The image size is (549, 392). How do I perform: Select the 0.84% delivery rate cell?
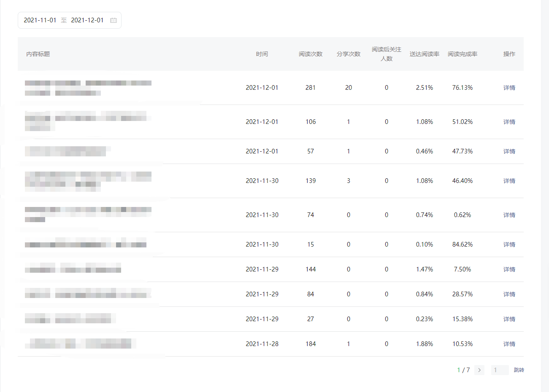[425, 294]
